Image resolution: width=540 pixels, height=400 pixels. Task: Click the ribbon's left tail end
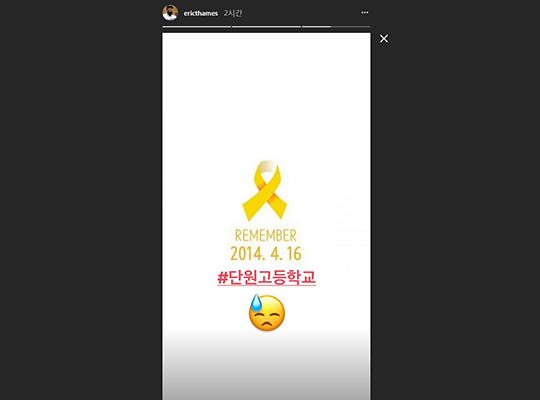(249, 211)
